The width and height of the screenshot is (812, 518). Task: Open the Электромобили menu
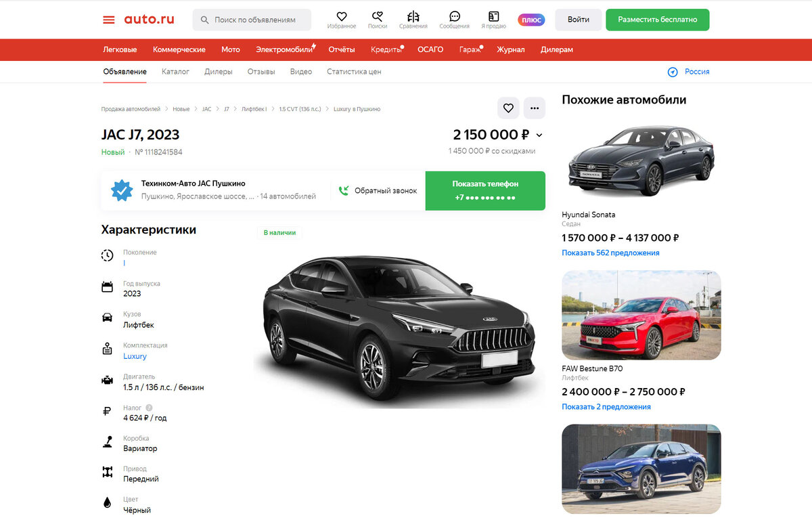286,49
